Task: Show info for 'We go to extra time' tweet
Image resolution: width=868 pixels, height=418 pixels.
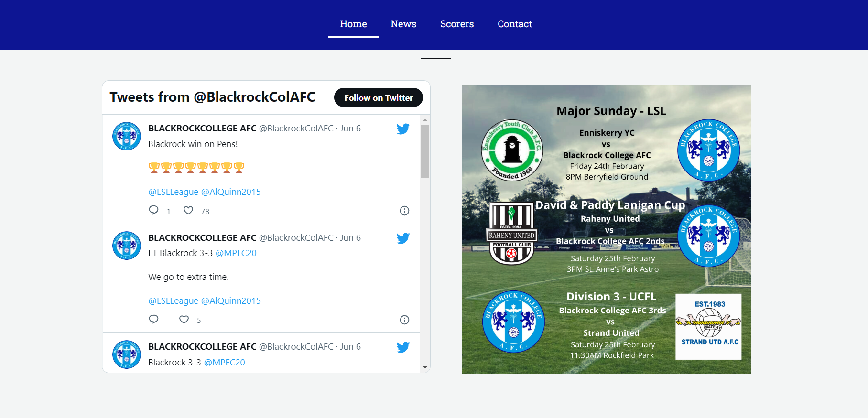Action: 404,320
